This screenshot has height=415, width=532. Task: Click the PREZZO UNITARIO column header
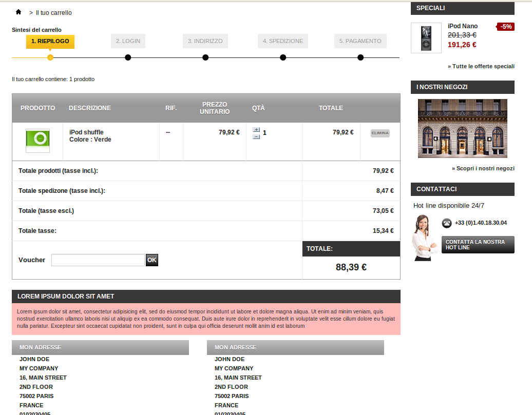click(215, 108)
